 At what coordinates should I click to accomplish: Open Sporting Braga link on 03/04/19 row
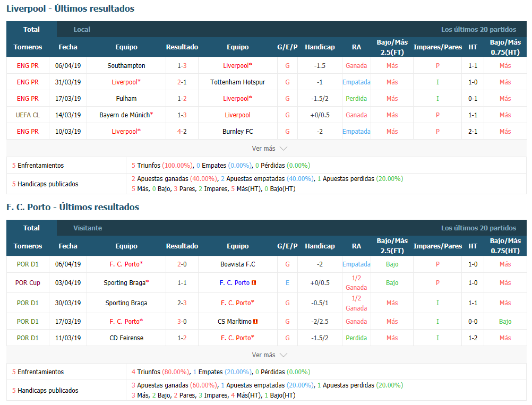point(126,283)
